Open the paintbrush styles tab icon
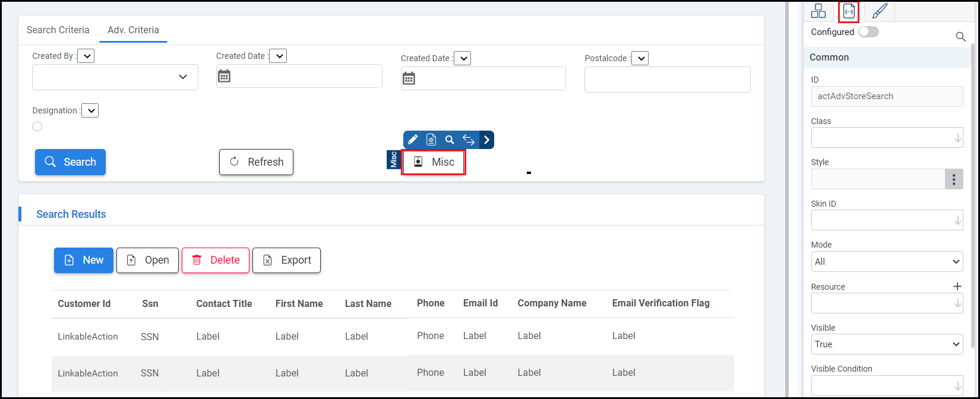Screen dimensions: 980x399 pyautogui.click(x=880, y=11)
